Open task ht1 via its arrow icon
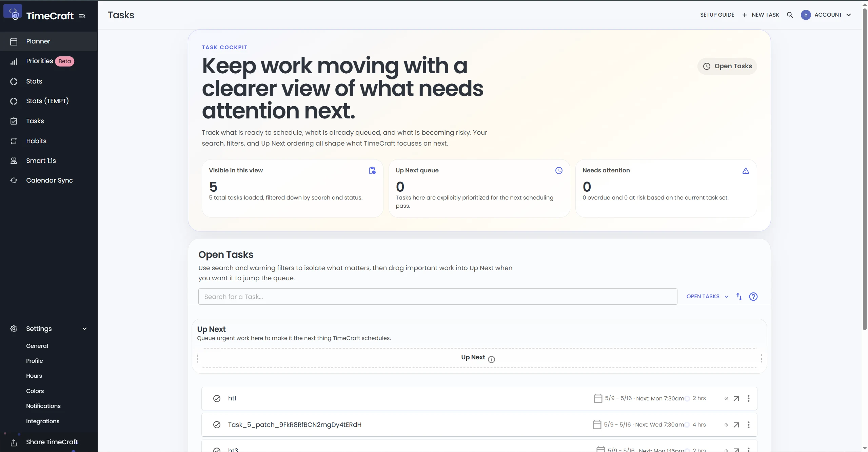Viewport: 868px width, 452px height. [736, 398]
